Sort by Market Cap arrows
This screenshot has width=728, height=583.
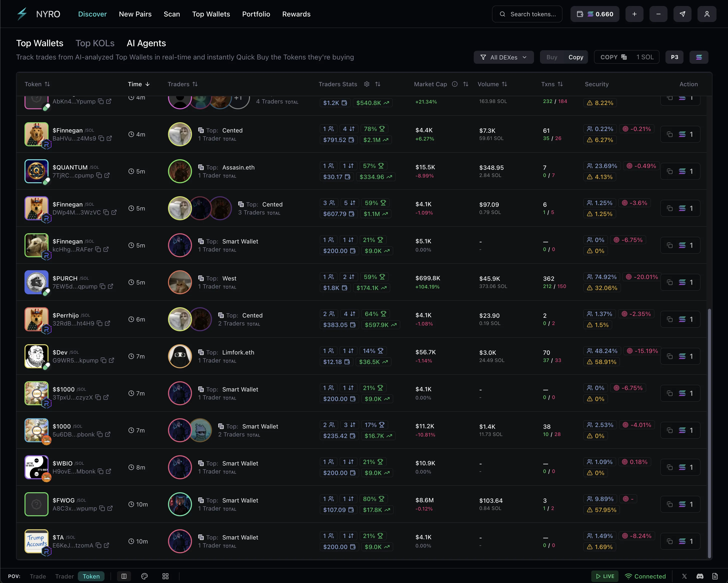click(465, 84)
